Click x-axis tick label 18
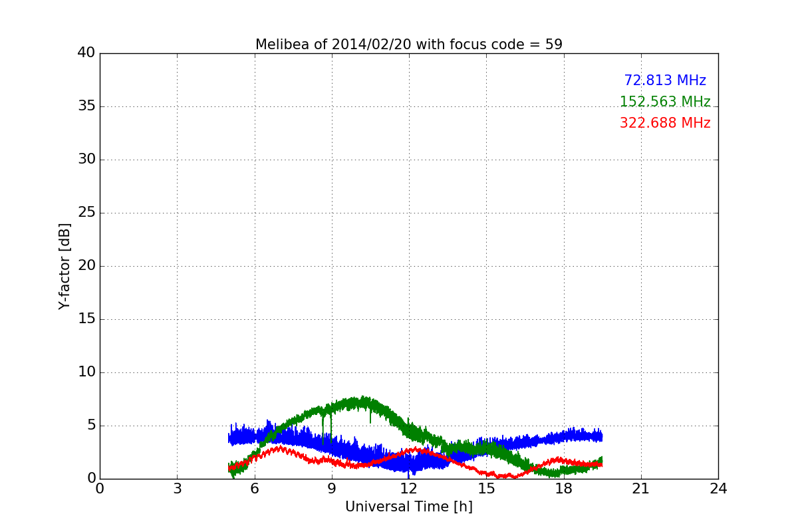The height and width of the screenshot is (532, 798). tap(564, 489)
